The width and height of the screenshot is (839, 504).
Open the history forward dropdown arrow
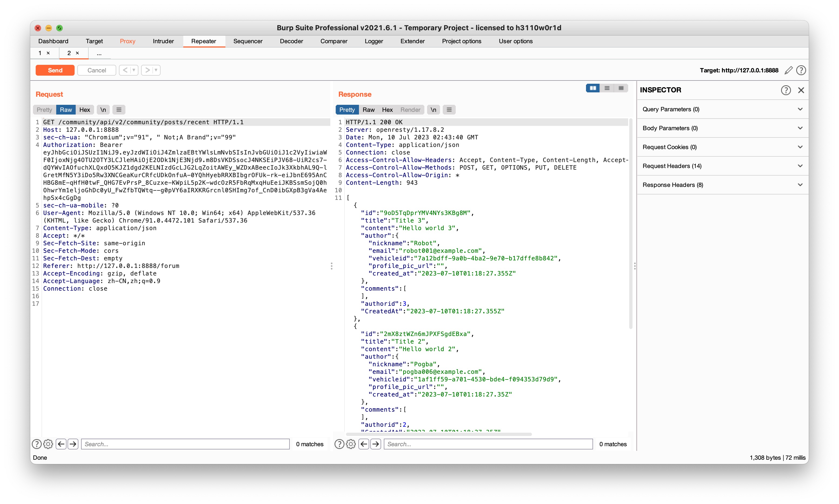[156, 70]
